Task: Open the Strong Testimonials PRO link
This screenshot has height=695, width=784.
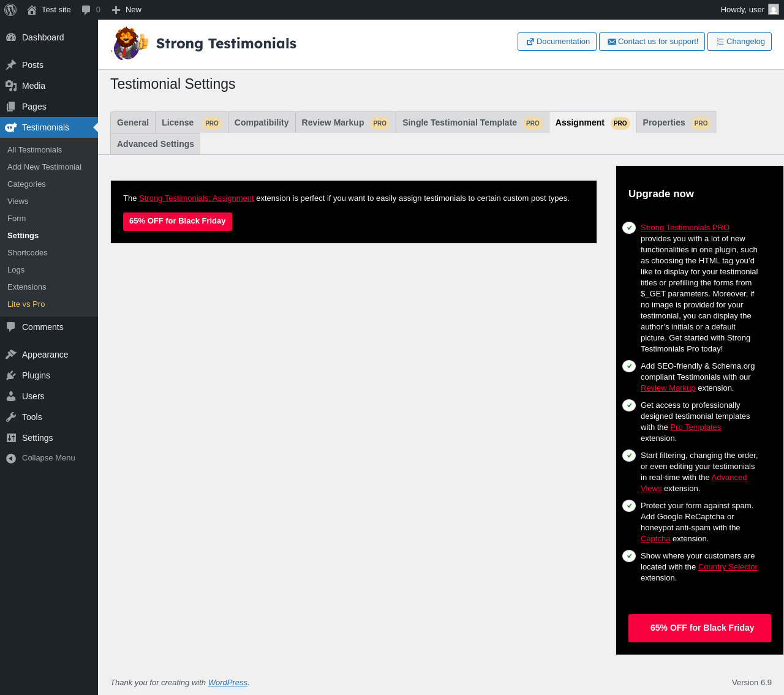Action: (x=685, y=228)
